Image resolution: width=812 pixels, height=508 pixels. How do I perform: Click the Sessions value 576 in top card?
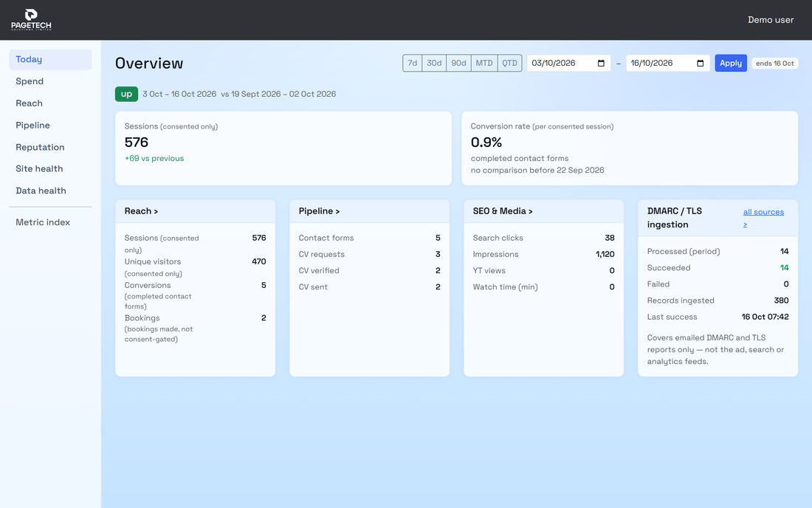pyautogui.click(x=137, y=143)
